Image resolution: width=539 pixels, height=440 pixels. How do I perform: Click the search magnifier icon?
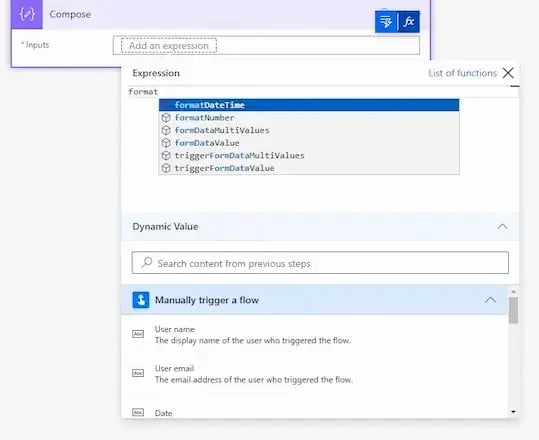click(147, 263)
